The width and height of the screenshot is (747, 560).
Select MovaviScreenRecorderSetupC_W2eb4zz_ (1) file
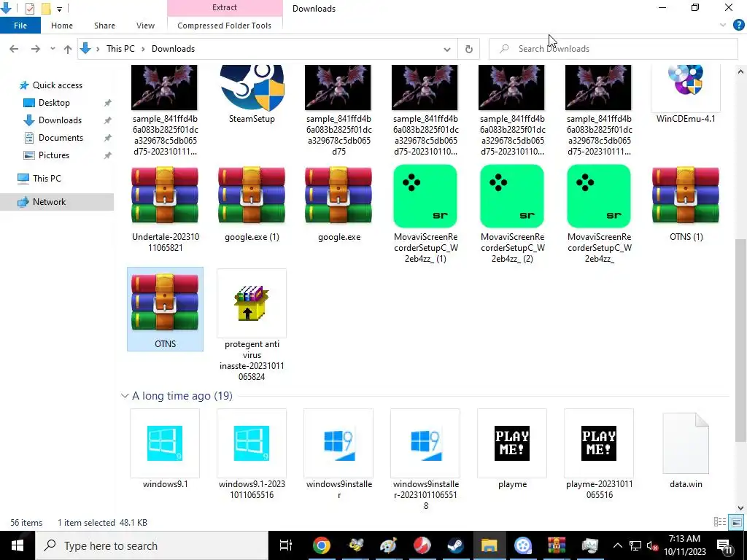tap(425, 195)
